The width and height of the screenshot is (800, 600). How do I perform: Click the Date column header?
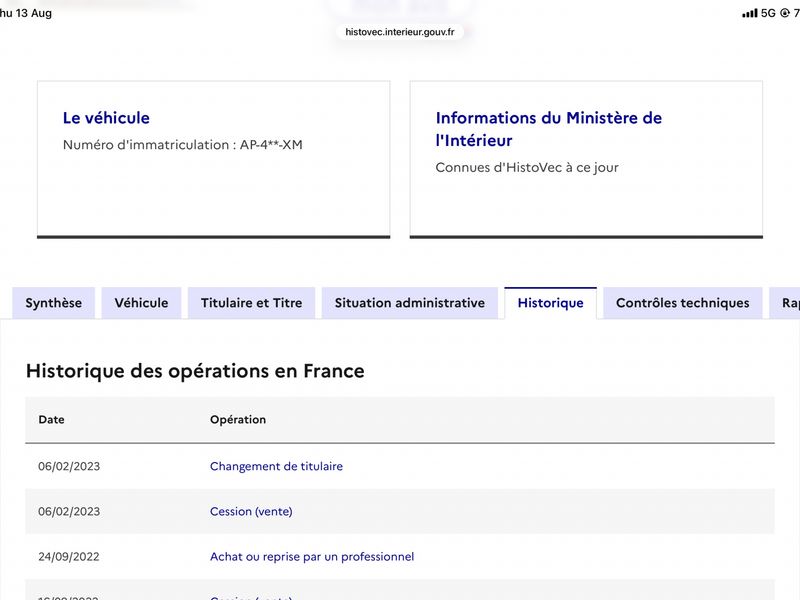(51, 420)
